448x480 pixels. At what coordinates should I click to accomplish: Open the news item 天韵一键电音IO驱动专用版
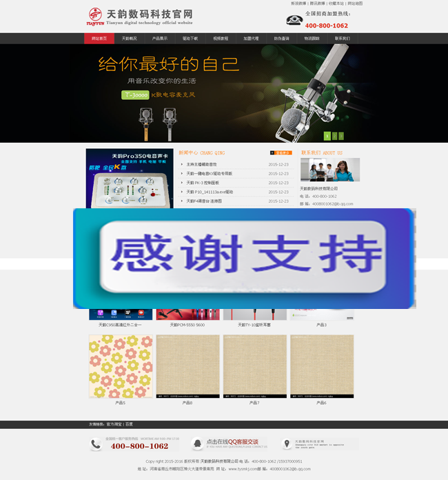(210, 174)
